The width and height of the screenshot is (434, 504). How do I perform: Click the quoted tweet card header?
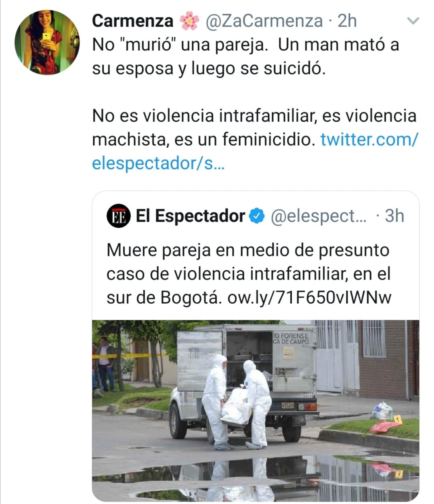[255, 216]
